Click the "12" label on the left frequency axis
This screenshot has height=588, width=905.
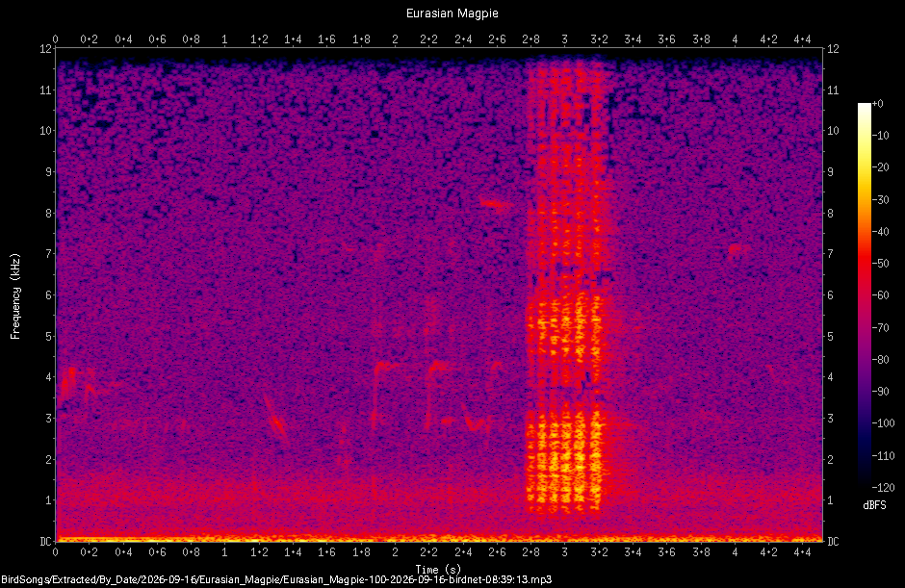tap(45, 49)
